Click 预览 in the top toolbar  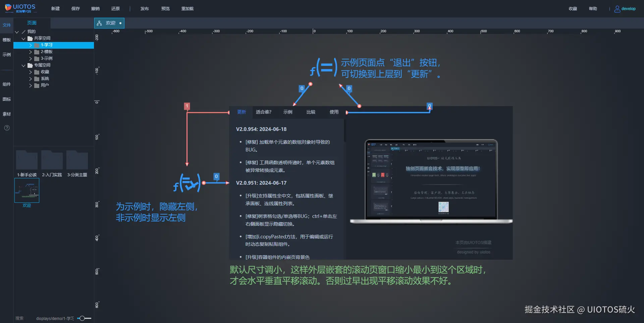165,9
